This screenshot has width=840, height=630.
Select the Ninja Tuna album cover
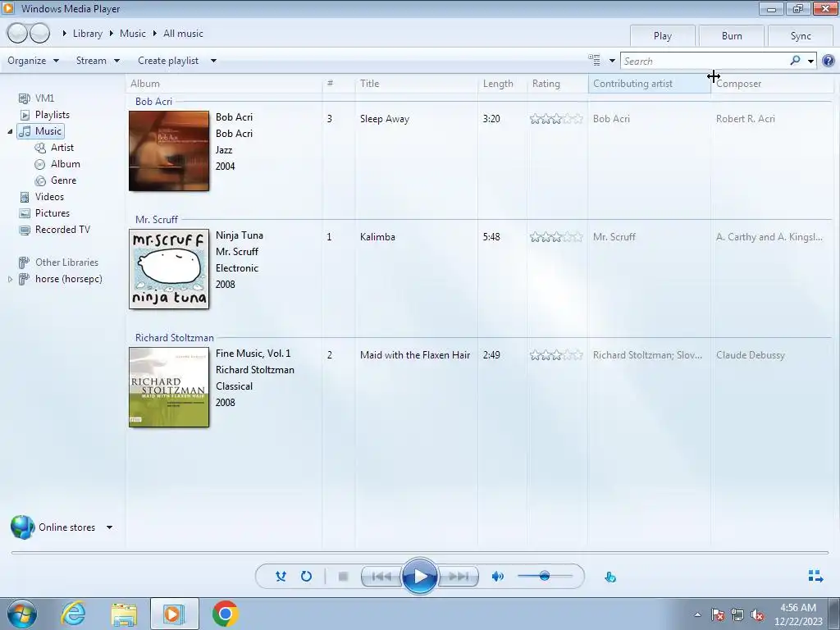(x=169, y=269)
